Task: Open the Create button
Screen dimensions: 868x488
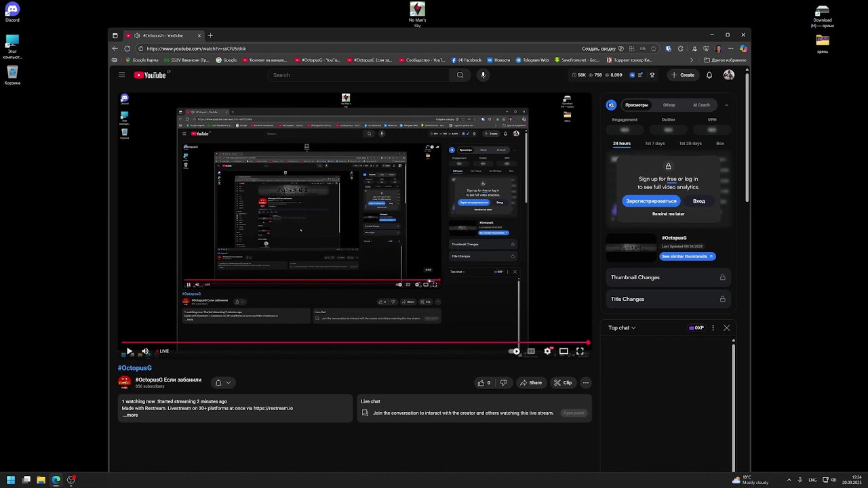Action: [x=683, y=75]
